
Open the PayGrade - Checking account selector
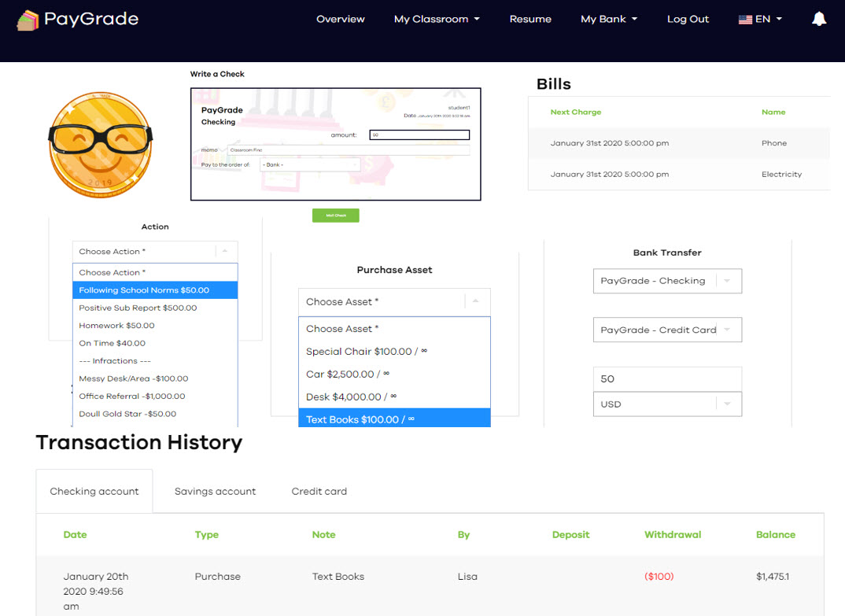coord(667,281)
